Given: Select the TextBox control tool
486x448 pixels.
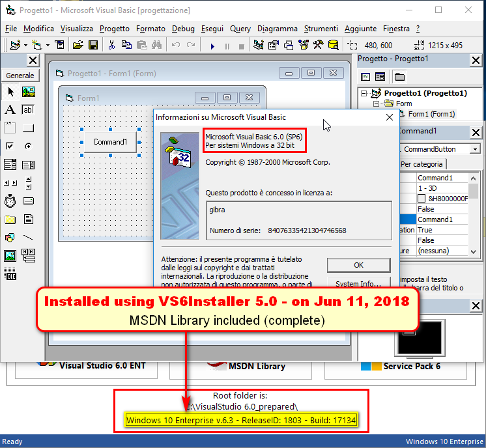Looking at the screenshot, I should [28, 109].
